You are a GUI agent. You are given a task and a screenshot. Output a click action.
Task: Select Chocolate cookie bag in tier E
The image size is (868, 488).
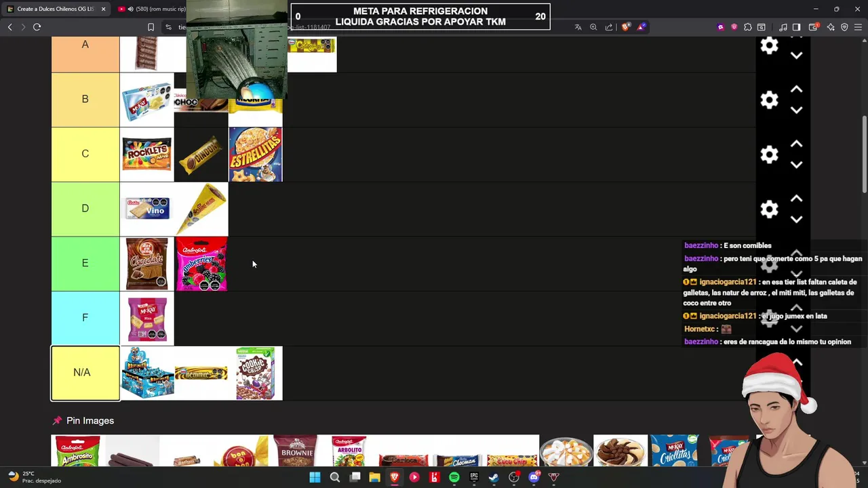click(146, 264)
